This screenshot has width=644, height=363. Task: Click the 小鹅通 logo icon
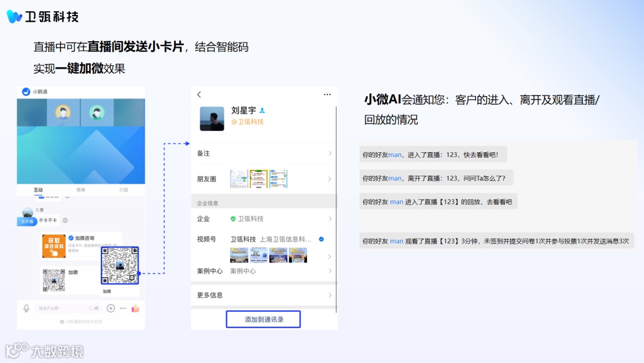(26, 92)
